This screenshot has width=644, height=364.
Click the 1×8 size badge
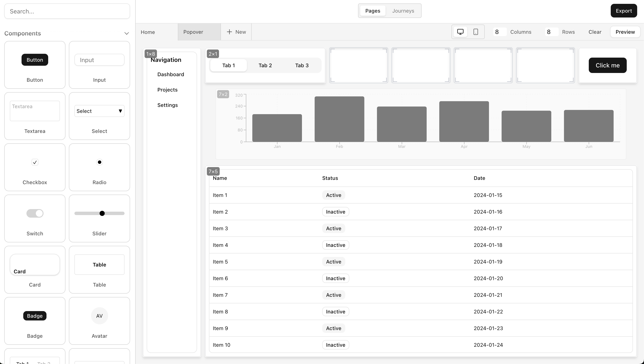[151, 54]
